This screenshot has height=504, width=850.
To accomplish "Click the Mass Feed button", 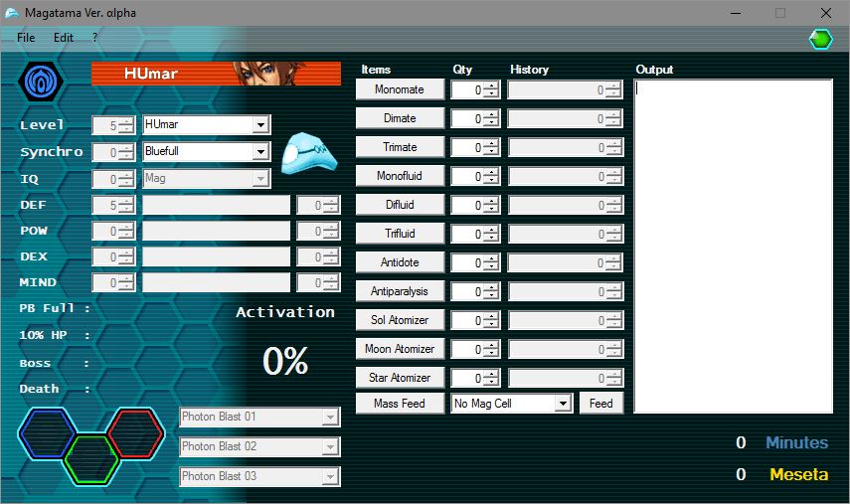I will 400,404.
